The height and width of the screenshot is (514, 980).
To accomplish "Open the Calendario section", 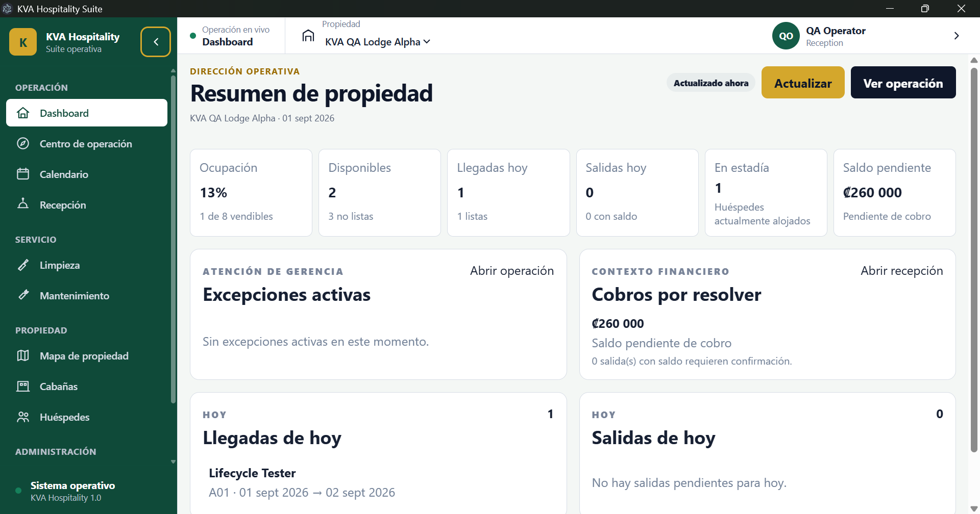I will click(x=87, y=174).
